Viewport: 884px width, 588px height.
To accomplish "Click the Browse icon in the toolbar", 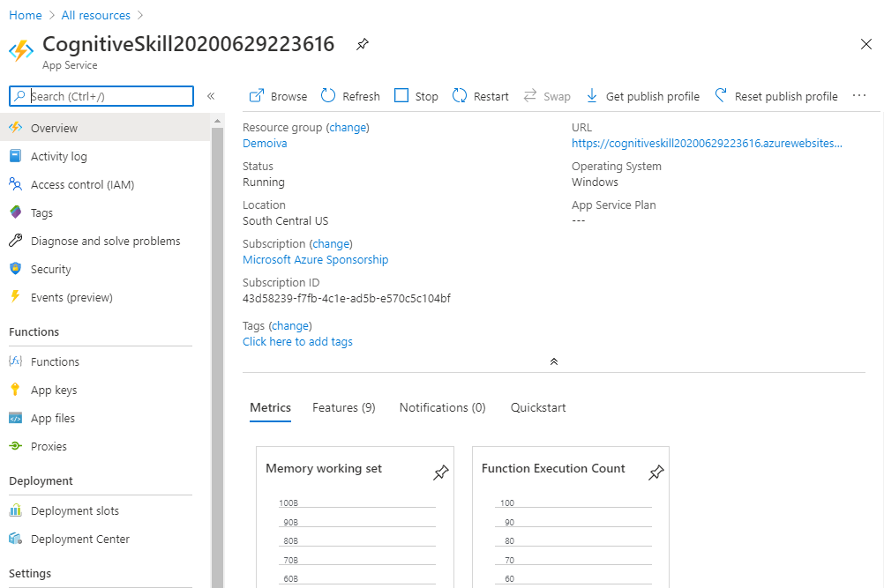I will [257, 96].
